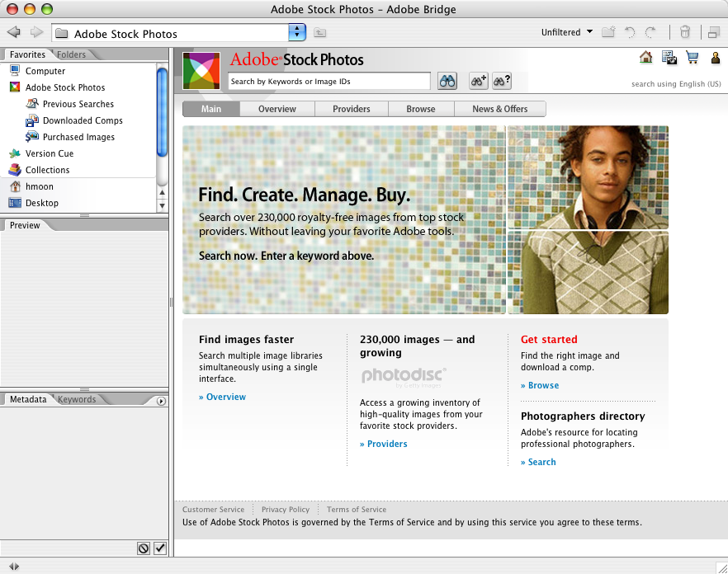The width and height of the screenshot is (728, 574).
Task: Click the Favorites panel scrollbar thumb
Action: 162,112
